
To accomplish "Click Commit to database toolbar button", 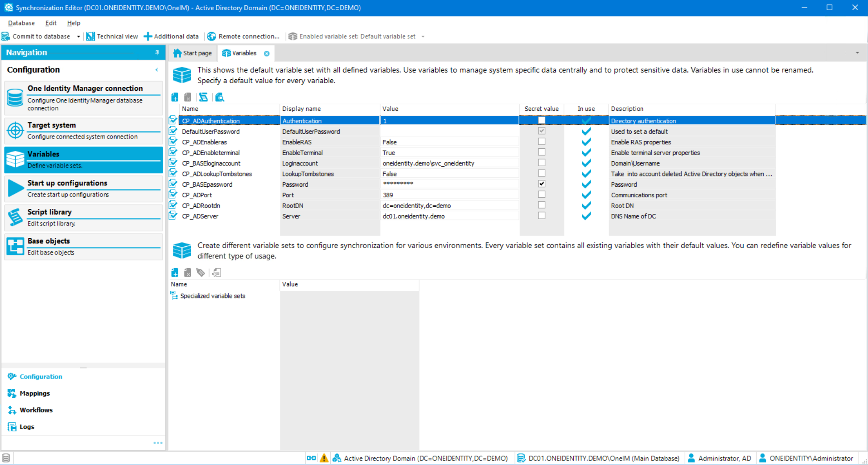I will [36, 37].
